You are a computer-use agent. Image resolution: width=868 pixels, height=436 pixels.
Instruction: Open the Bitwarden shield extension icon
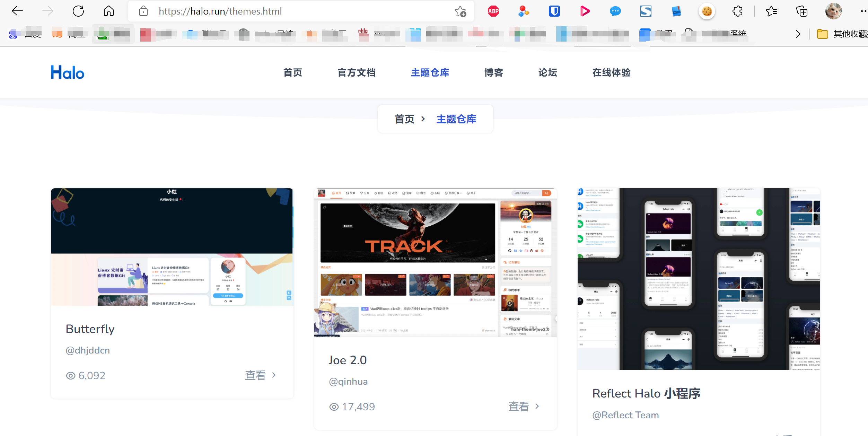(x=554, y=11)
